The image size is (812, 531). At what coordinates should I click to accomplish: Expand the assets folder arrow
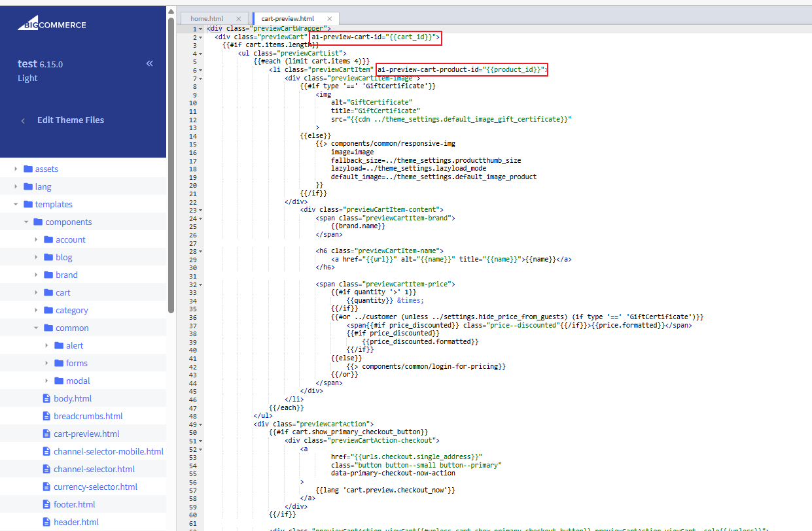pyautogui.click(x=16, y=169)
